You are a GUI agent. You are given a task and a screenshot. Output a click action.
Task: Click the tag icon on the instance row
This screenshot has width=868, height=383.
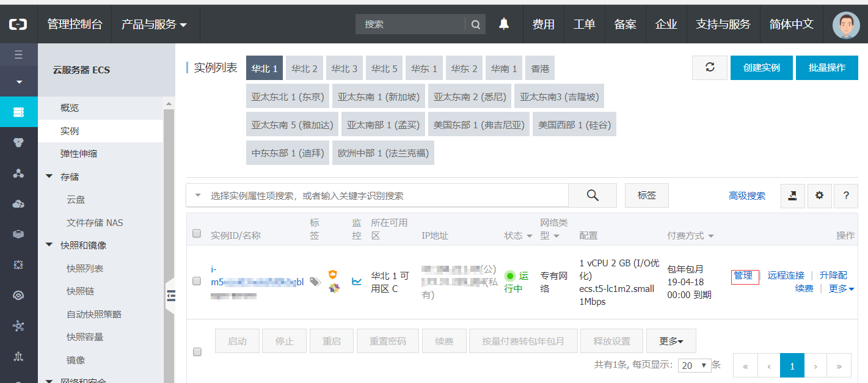coord(315,282)
